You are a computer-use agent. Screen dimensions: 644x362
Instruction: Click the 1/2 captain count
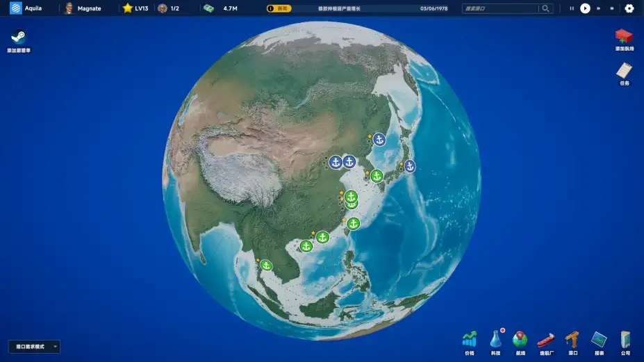pyautogui.click(x=174, y=8)
